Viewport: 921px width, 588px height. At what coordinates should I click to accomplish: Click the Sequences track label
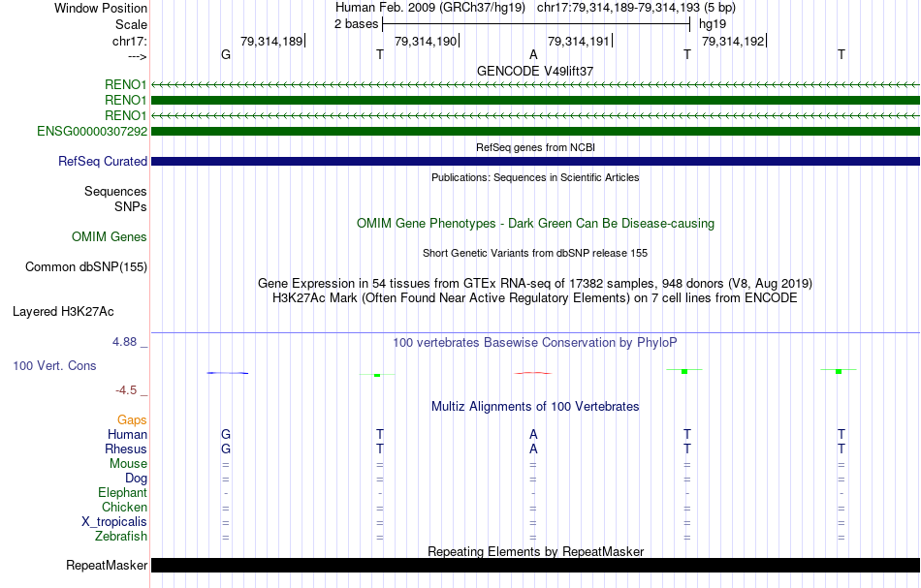pos(115,191)
